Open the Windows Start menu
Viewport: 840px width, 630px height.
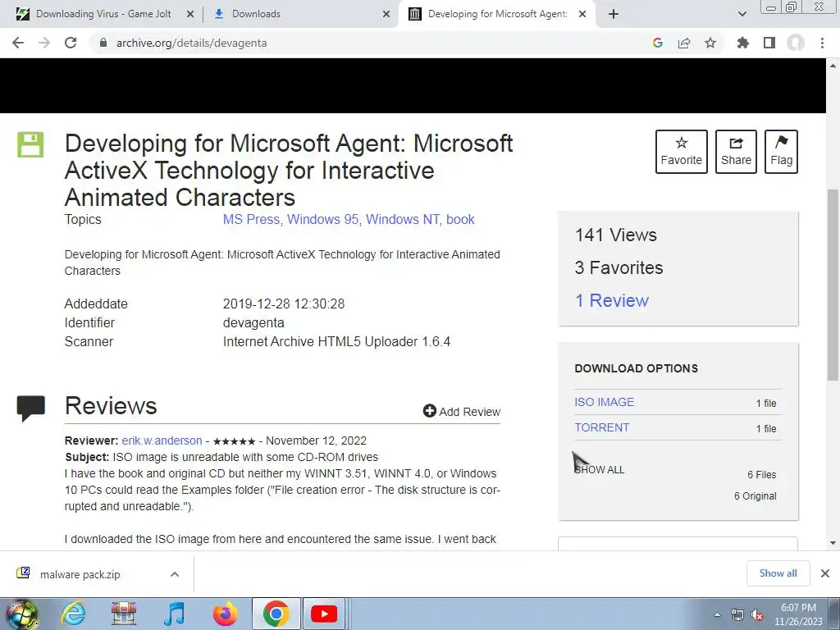coord(21,614)
